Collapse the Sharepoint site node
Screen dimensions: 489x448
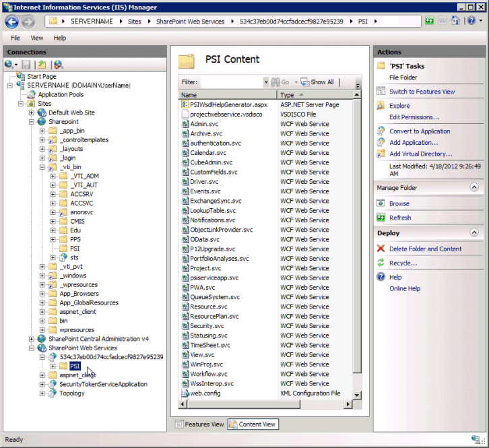31,122
